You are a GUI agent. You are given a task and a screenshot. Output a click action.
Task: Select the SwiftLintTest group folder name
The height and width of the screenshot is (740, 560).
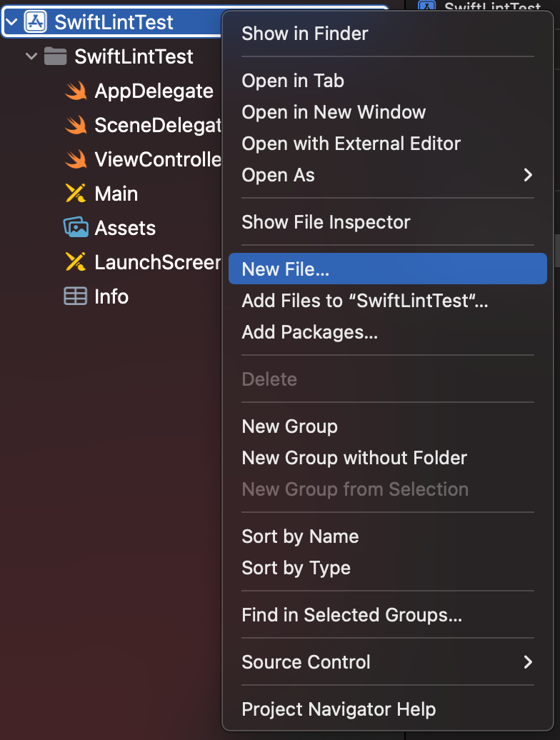point(134,56)
